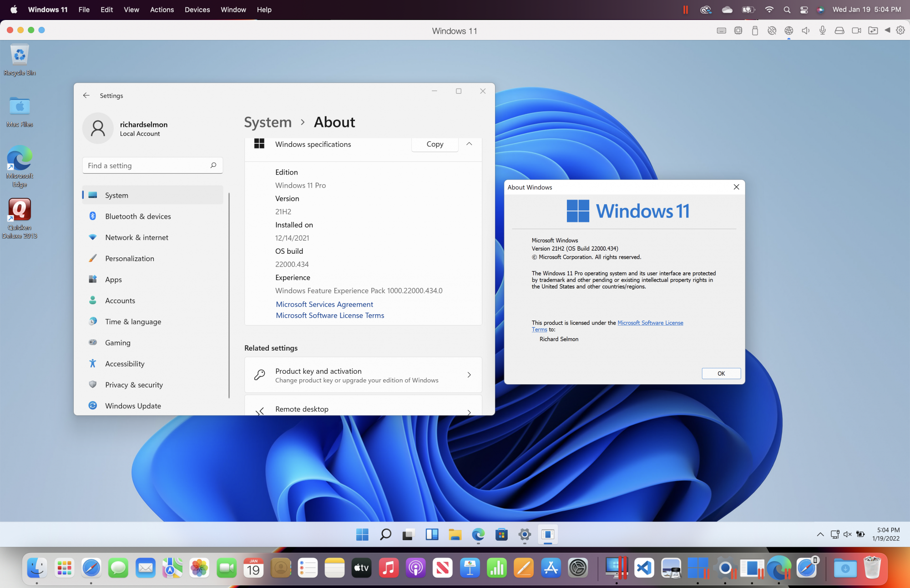Viewport: 910px width, 588px height.
Task: Open Microsoft Store from taskbar
Action: 501,534
